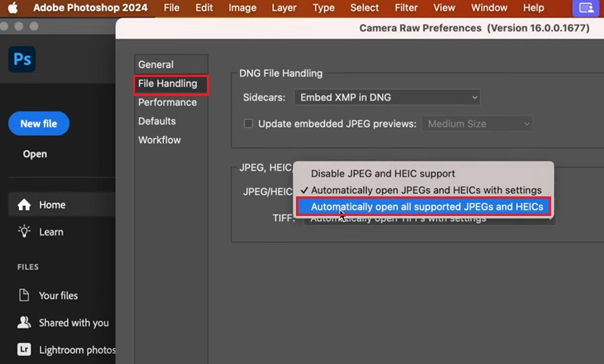
Task: Click the DNG File Handling heading
Action: coord(281,73)
